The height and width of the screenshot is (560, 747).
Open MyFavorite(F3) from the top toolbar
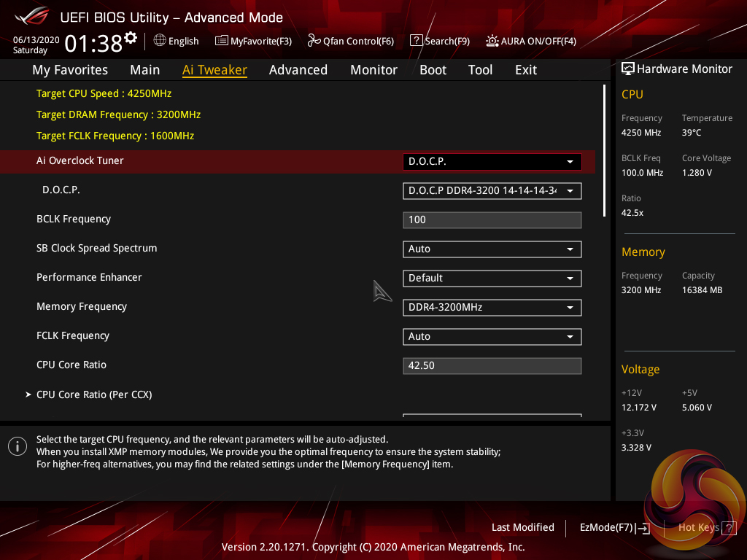click(x=222, y=41)
